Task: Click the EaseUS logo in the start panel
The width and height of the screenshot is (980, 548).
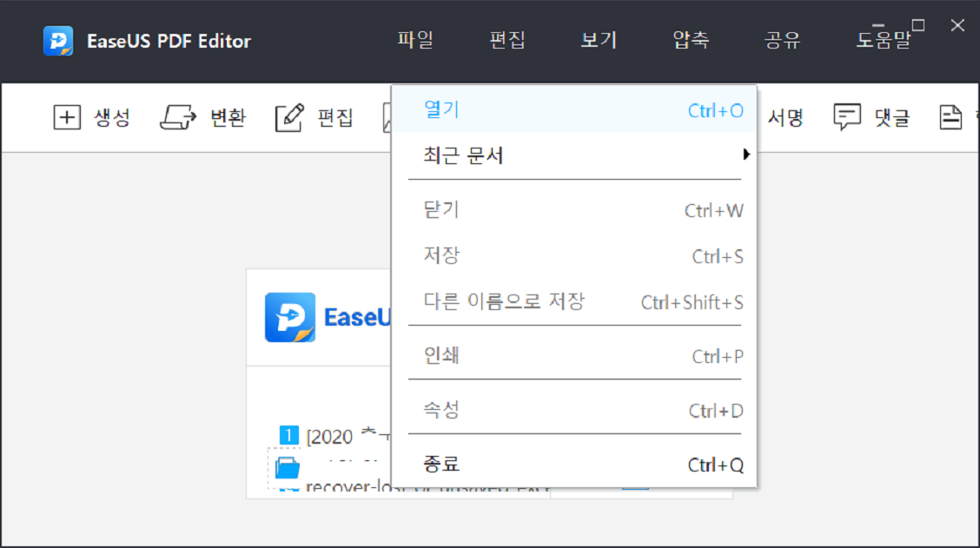Action: click(x=290, y=318)
